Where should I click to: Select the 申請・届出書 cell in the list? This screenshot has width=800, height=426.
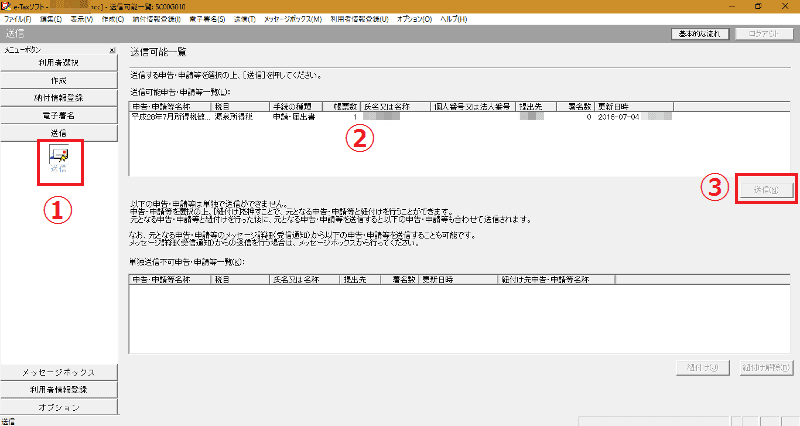coord(294,117)
